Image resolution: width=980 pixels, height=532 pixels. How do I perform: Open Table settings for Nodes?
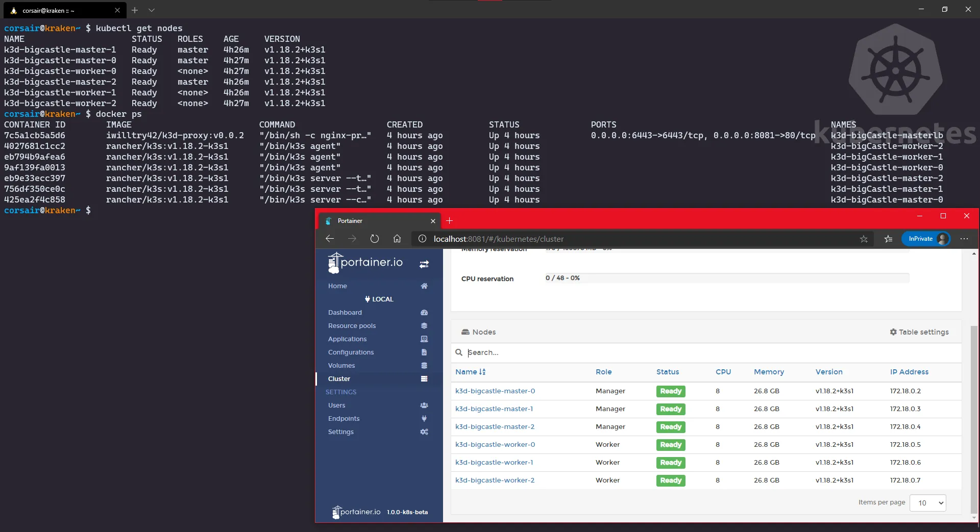tap(919, 332)
